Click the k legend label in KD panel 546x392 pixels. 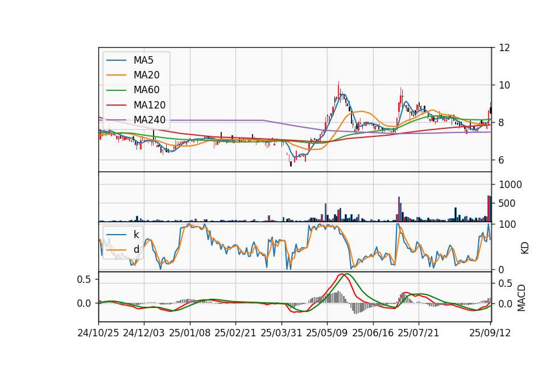pyautogui.click(x=136, y=235)
